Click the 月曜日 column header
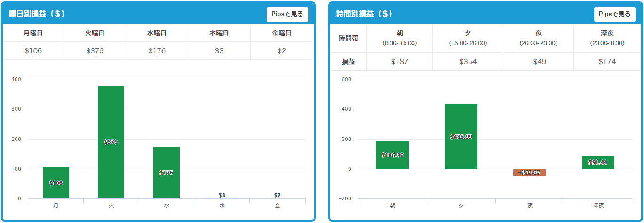 point(33,33)
